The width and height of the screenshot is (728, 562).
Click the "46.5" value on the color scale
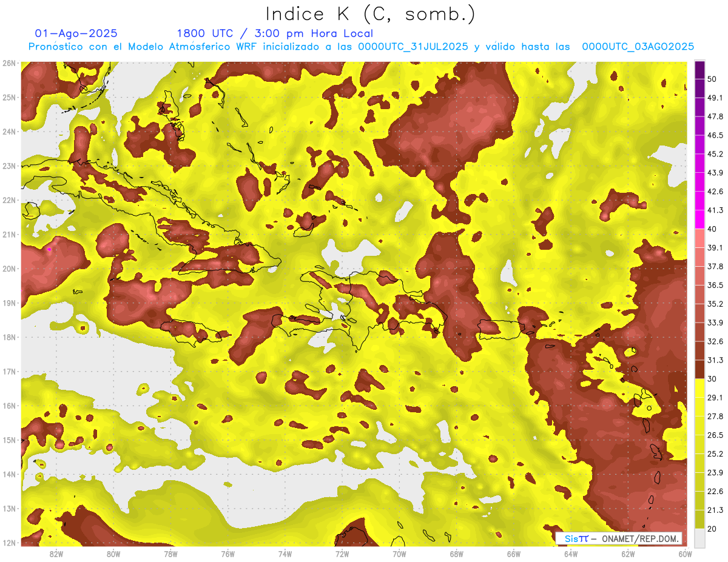point(715,135)
